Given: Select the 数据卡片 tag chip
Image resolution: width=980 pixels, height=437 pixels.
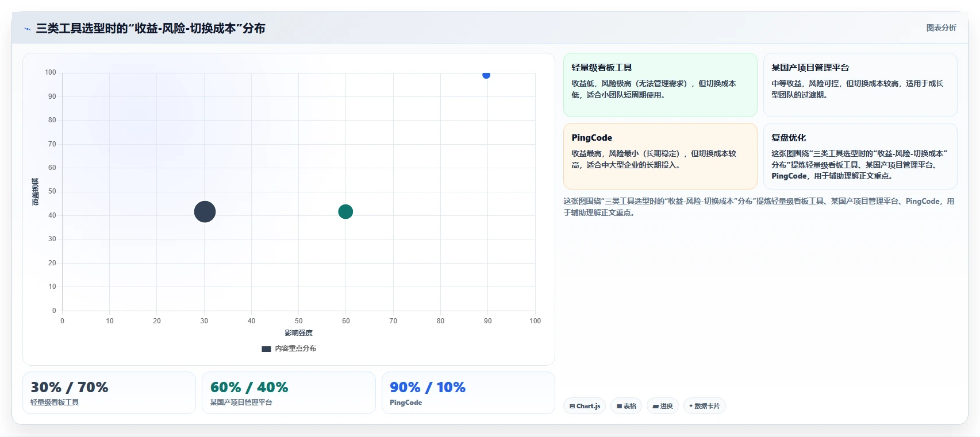Looking at the screenshot, I should [x=705, y=406].
